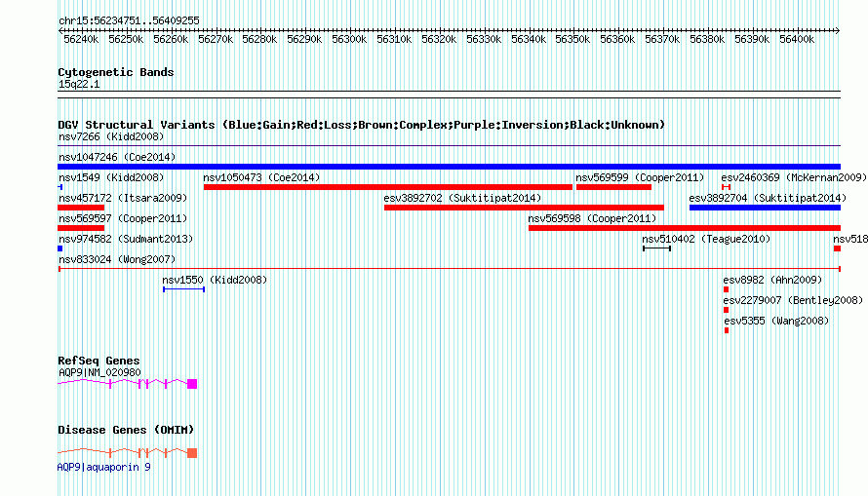Click the 56270k ruler tick label

(216, 39)
